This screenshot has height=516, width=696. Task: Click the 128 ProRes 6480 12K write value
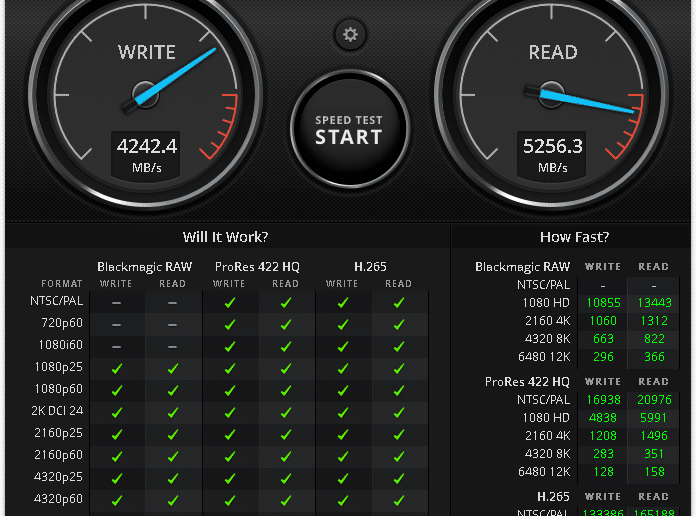point(603,472)
